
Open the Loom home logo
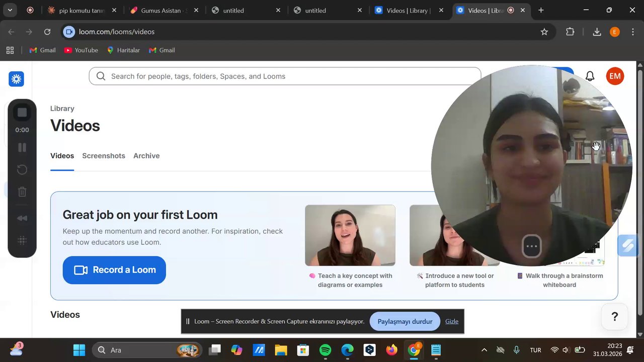(x=16, y=79)
